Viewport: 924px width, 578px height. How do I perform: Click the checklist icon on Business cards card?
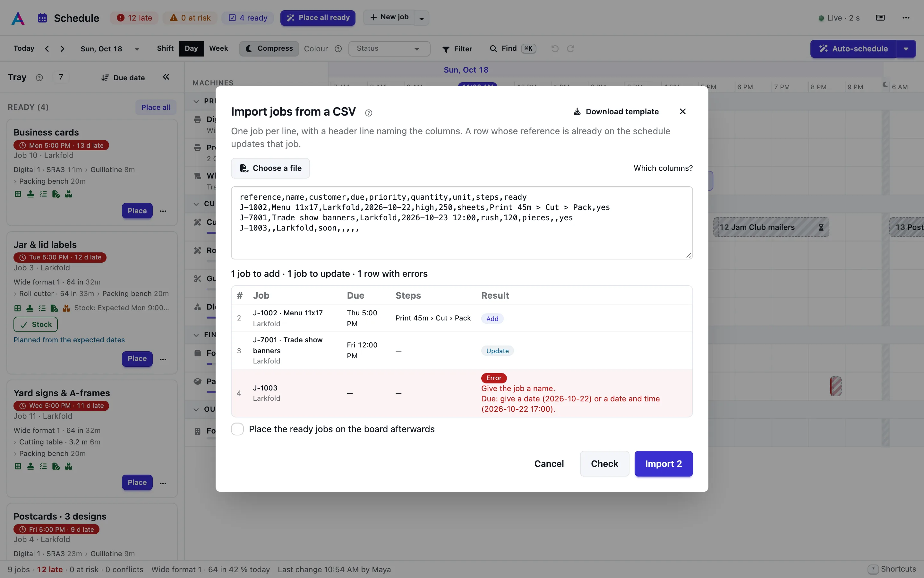coord(43,194)
